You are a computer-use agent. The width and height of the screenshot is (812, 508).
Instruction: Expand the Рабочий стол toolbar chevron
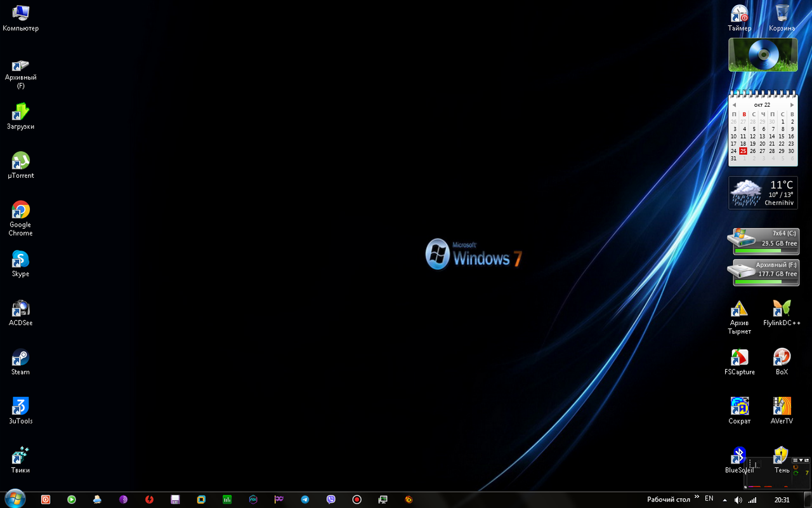(x=697, y=497)
